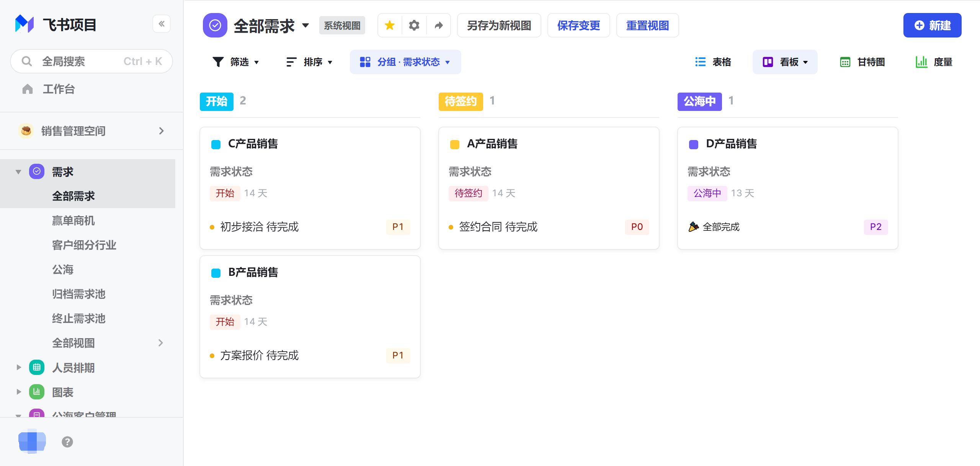The height and width of the screenshot is (466, 980).
Task: Click the star favorite icon
Action: (390, 25)
